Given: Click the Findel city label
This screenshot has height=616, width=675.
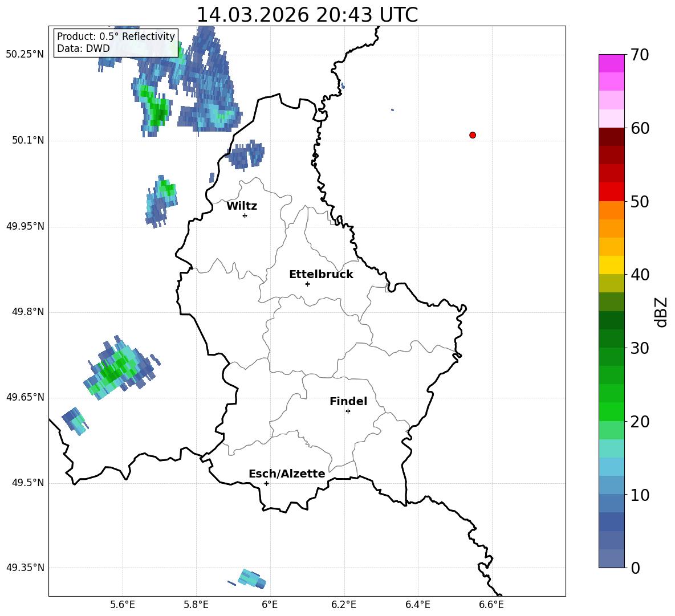Looking at the screenshot, I should tap(348, 401).
